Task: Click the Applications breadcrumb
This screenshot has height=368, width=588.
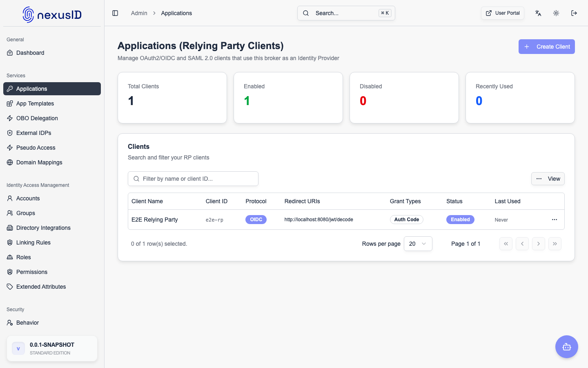Action: (x=176, y=13)
